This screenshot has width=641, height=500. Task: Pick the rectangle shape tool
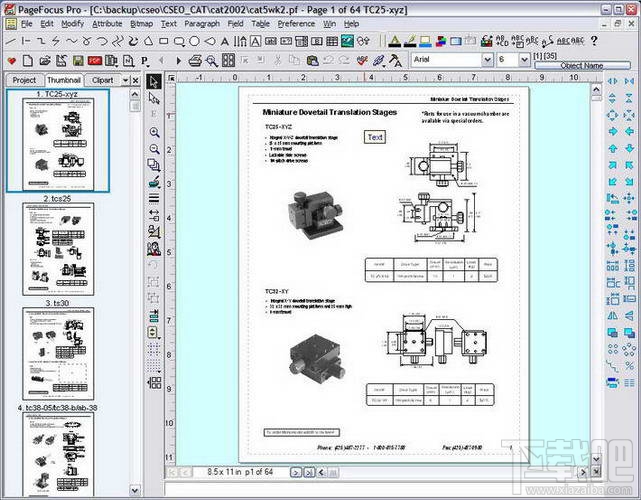coord(164,41)
